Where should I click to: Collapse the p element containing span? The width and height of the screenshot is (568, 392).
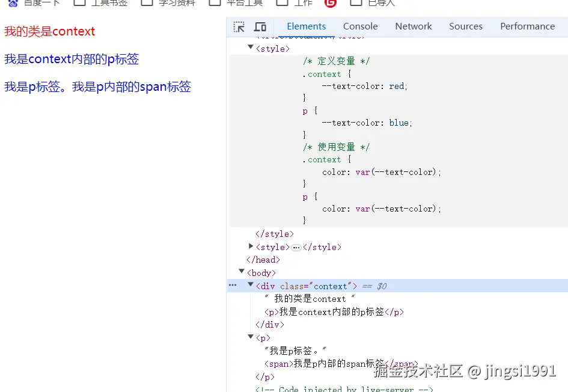[250, 337]
